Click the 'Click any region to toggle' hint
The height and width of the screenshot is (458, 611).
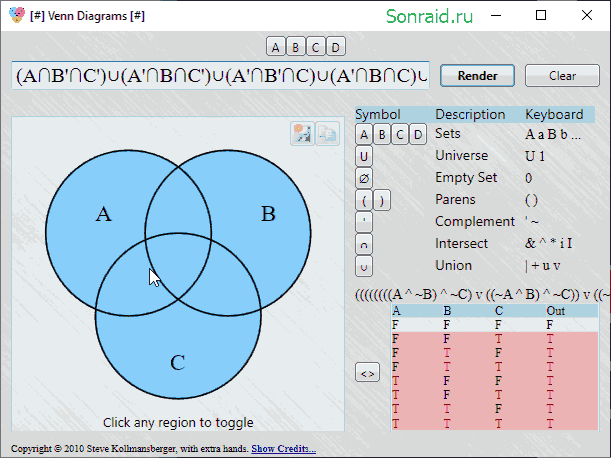point(178,423)
